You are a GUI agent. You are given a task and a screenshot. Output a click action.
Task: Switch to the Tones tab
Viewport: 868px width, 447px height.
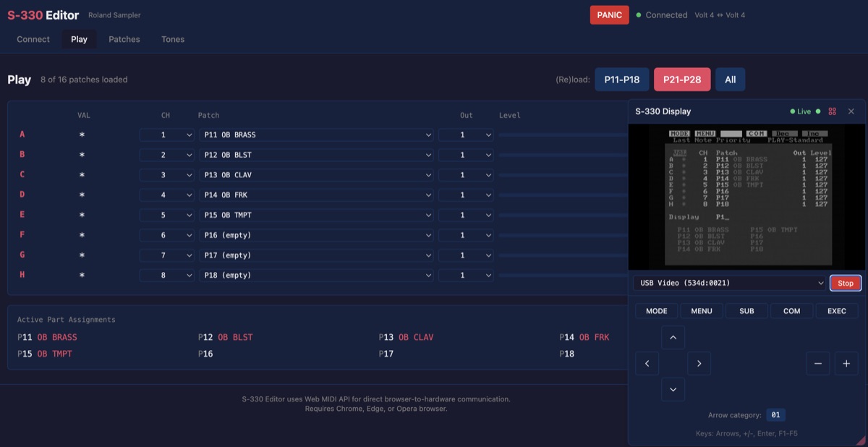pyautogui.click(x=173, y=39)
